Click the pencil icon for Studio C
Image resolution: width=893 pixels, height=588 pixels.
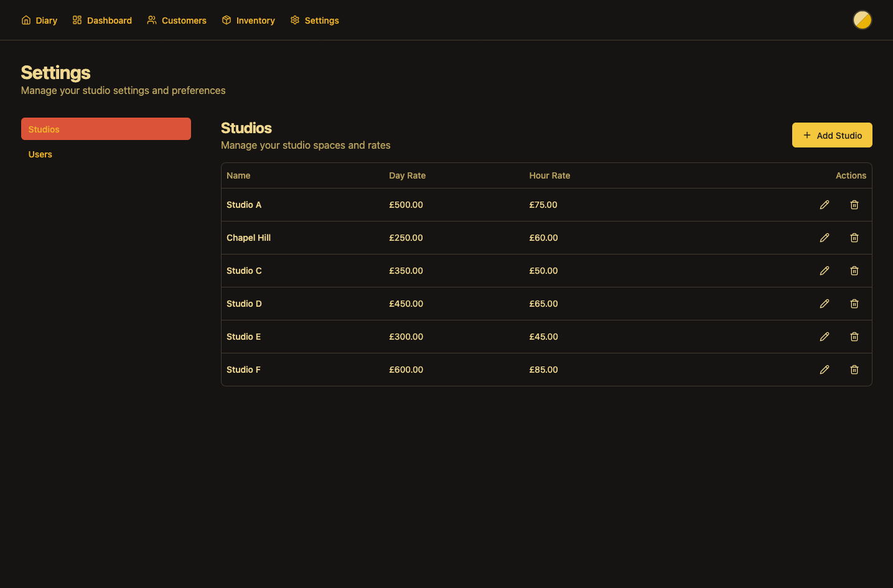(825, 271)
